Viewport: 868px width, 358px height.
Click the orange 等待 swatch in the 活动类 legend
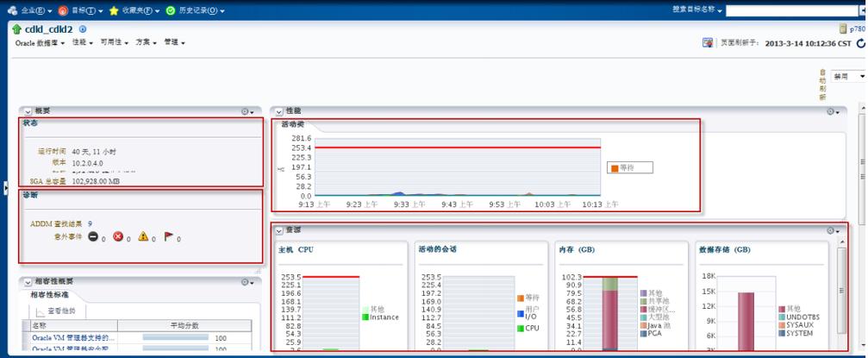tap(615, 167)
